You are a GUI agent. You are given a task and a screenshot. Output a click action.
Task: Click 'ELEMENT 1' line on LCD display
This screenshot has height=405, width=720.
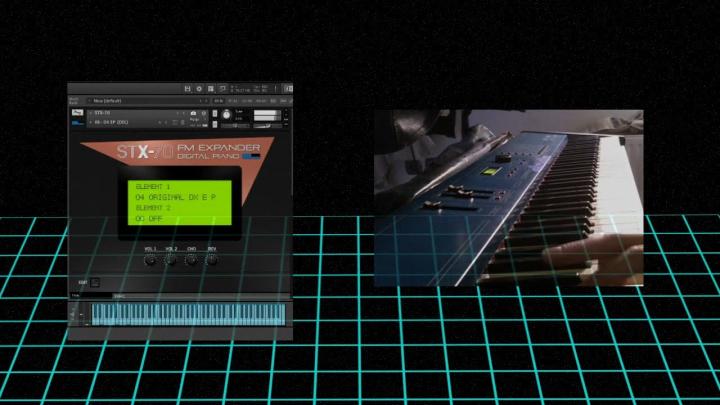point(153,187)
